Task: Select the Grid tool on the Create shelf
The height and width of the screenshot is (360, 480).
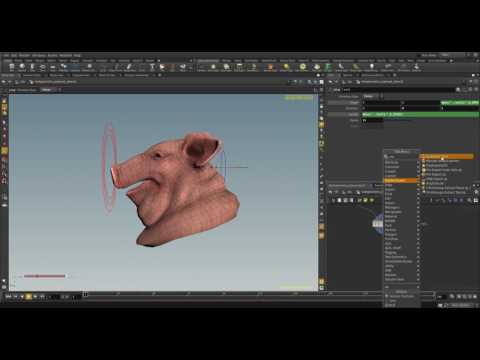Action: [x=53, y=68]
